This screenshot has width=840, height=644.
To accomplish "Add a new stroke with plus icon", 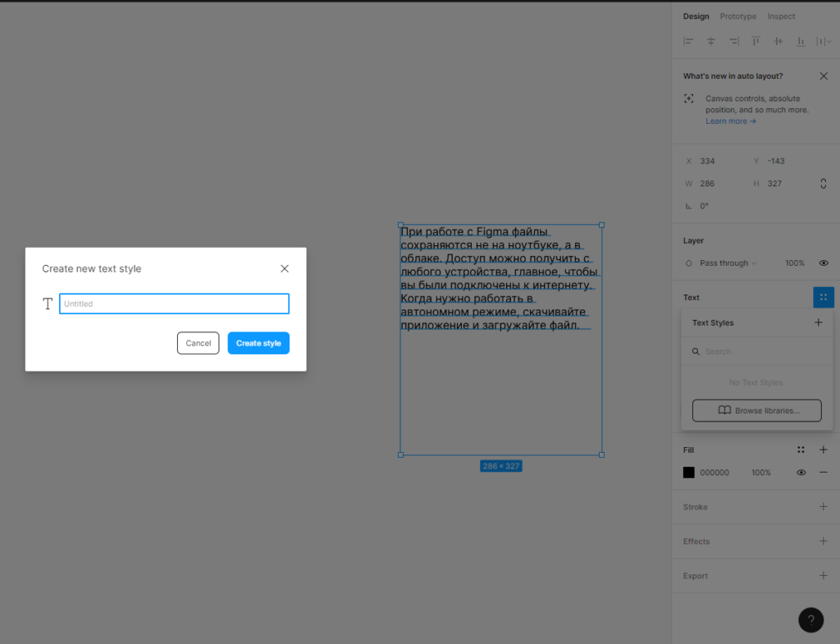I will [x=824, y=507].
